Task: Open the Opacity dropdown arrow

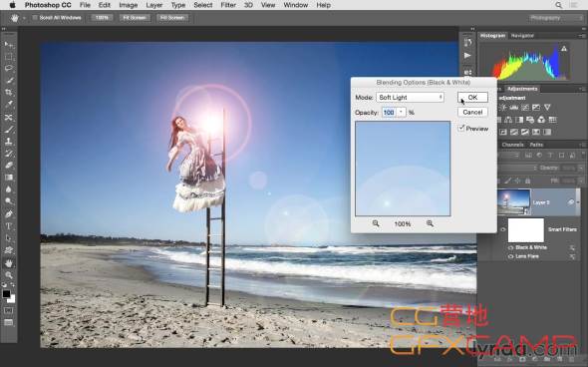Action: [401, 113]
